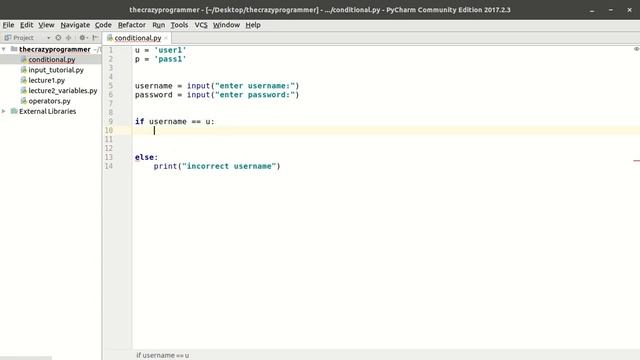Click the scroll-from-source target icon

[x=58, y=38]
